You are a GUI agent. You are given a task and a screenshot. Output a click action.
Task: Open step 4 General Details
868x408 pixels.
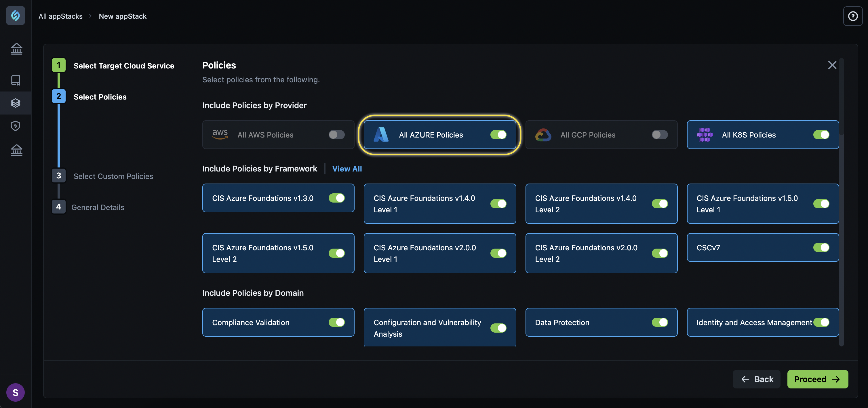tap(88, 207)
